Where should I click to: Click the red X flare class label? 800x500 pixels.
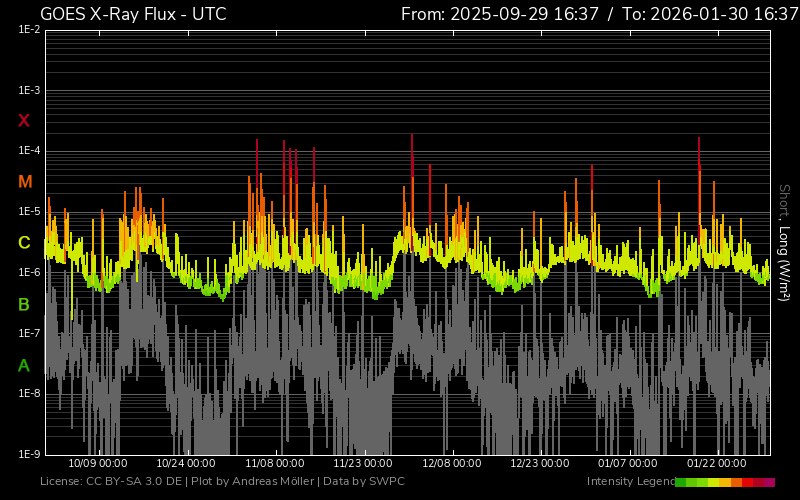[24, 121]
